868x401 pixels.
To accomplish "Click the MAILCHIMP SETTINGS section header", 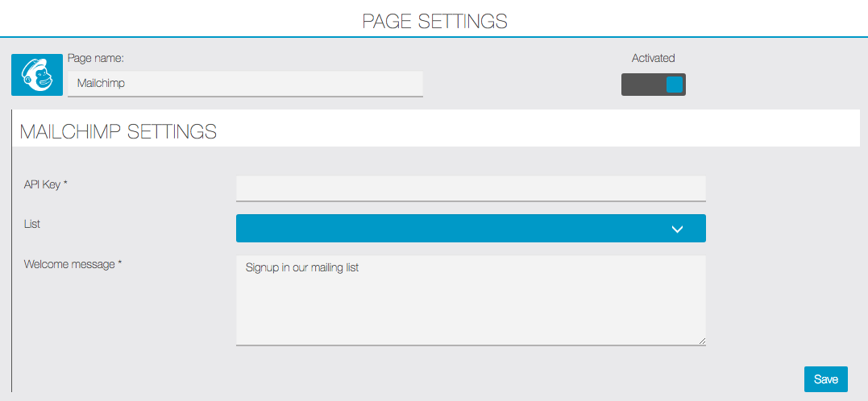I will pyautogui.click(x=118, y=131).
